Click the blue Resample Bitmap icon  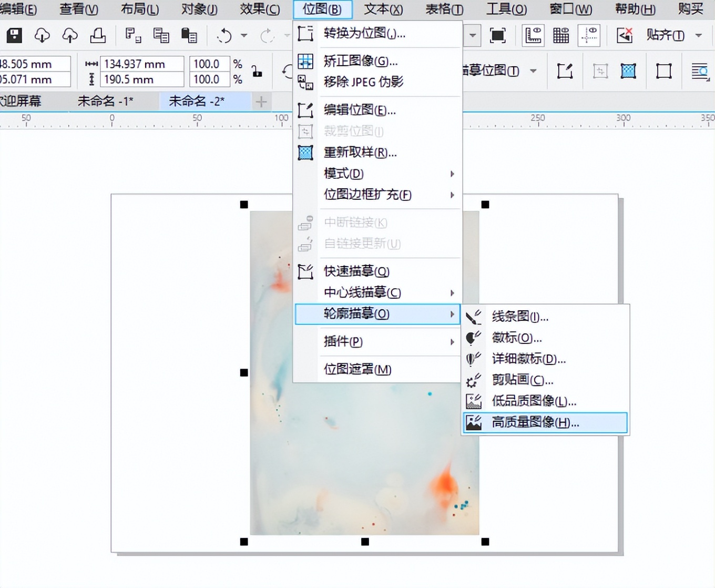coord(628,71)
